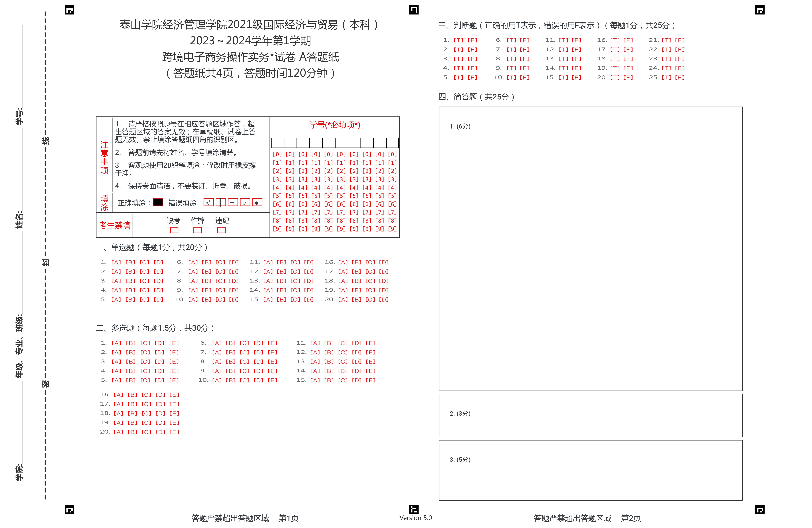Fill bubble [0] in first student ID column

pyautogui.click(x=277, y=154)
